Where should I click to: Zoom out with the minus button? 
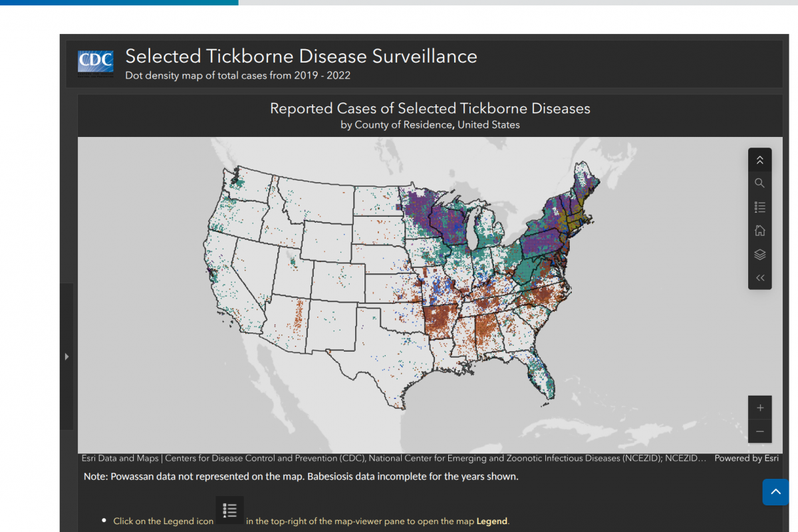[x=759, y=431]
